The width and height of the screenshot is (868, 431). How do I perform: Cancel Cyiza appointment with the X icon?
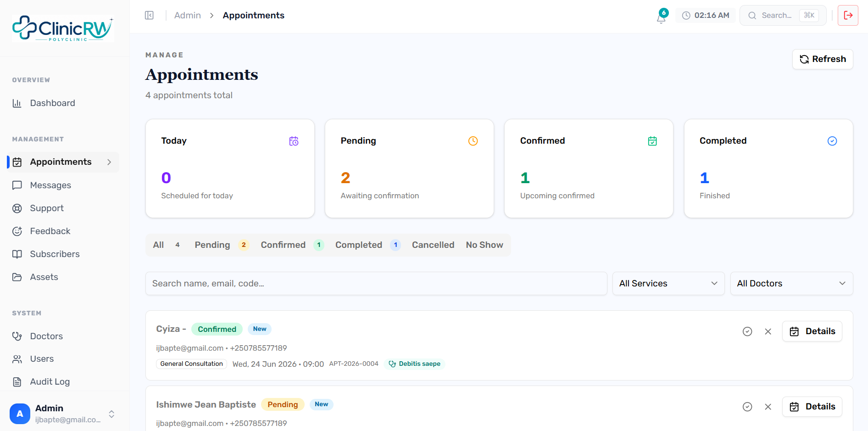click(x=768, y=331)
